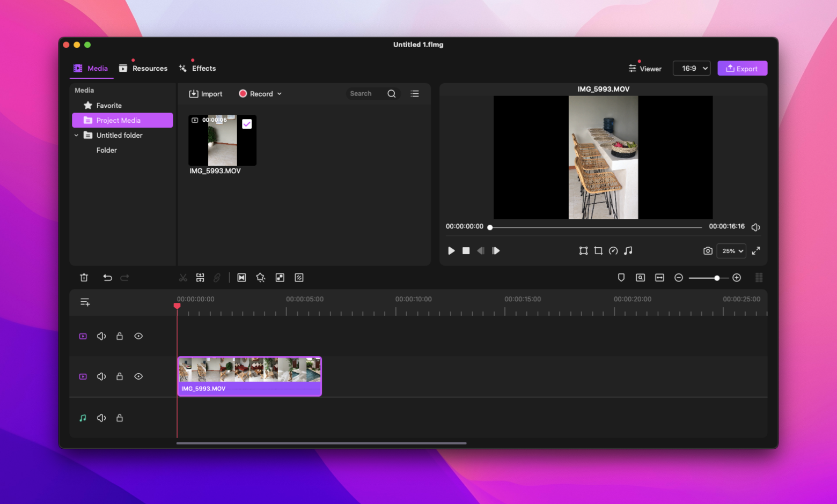Zoom in the timeline with plus icon
This screenshot has height=504, width=837.
737,278
